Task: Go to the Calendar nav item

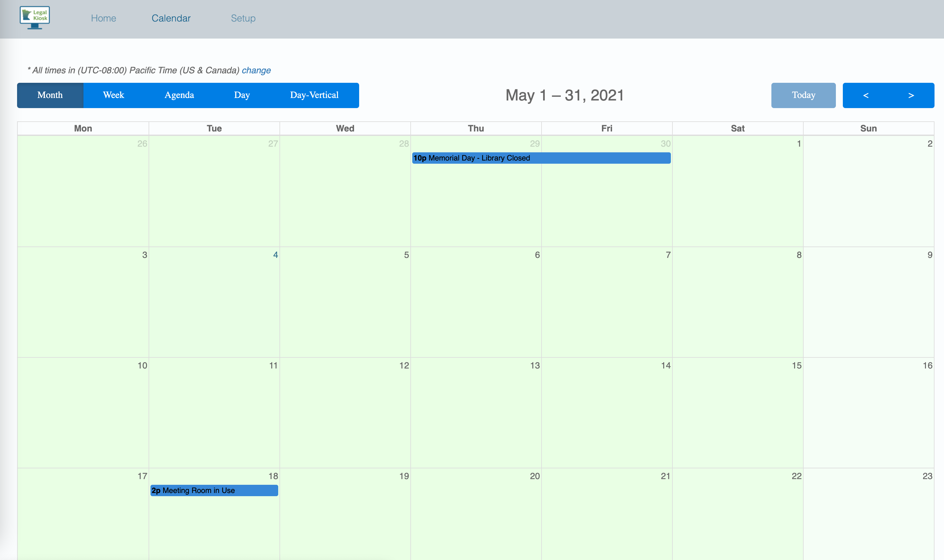Action: [x=171, y=18]
